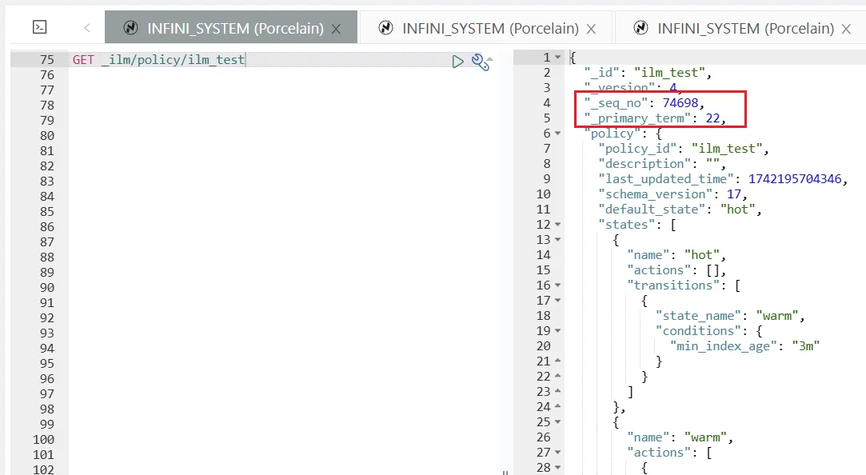Viewport: 866px width, 475px height.
Task: Click editor line number 76
Action: [47, 75]
